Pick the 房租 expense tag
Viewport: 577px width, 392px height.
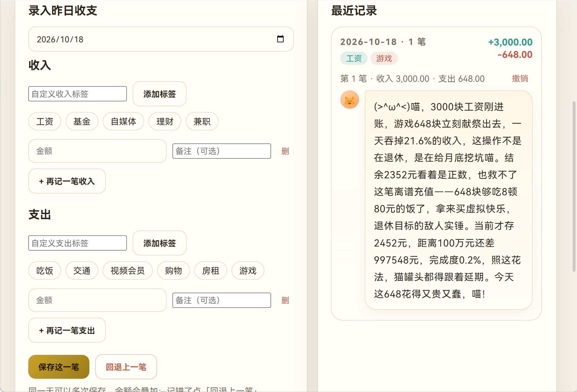(x=211, y=270)
